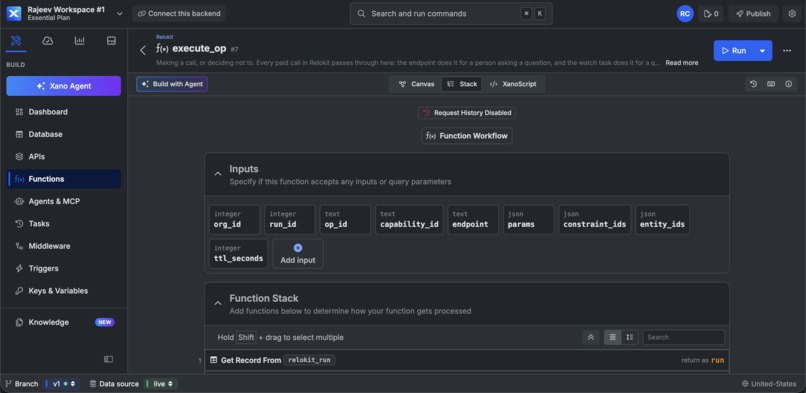
Task: Select the run_id integer input
Action: (290, 219)
